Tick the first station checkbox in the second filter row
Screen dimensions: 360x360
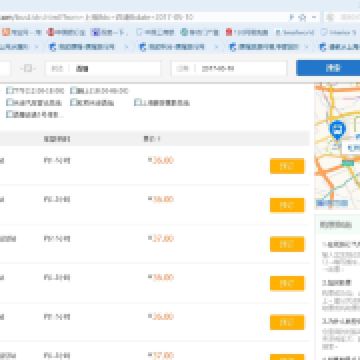point(10,102)
